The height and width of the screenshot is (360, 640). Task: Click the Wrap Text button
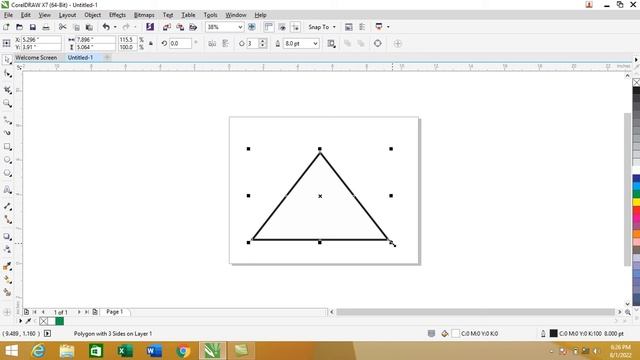(x=331, y=43)
